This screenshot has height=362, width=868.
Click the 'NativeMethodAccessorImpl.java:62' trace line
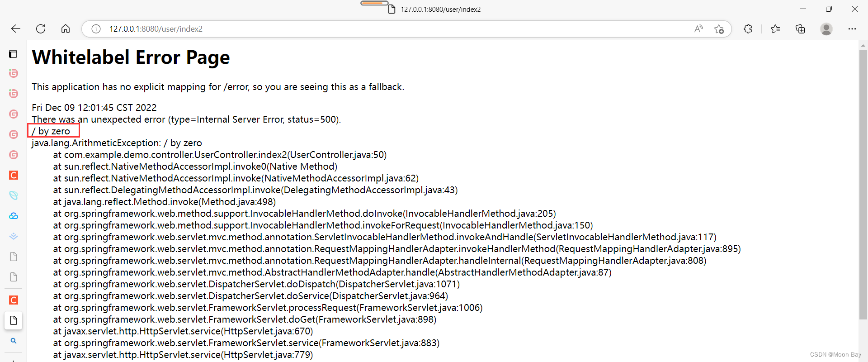click(236, 178)
